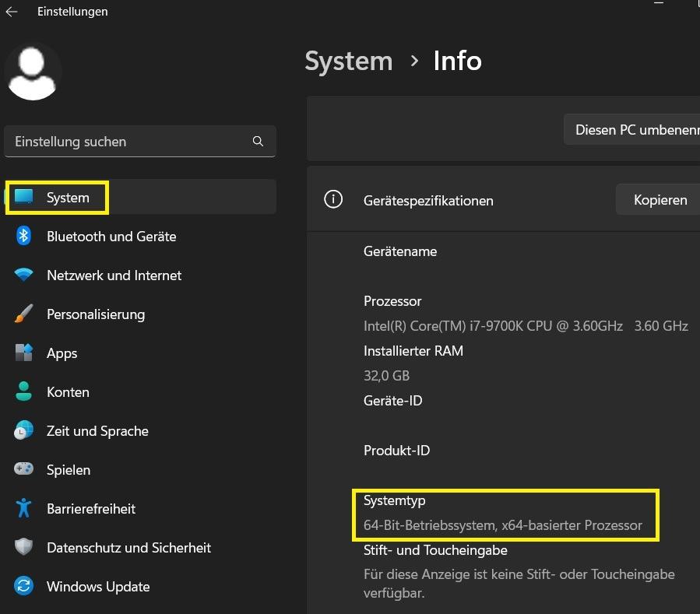Open Datenschutz und Sicherheit

[x=140, y=547]
